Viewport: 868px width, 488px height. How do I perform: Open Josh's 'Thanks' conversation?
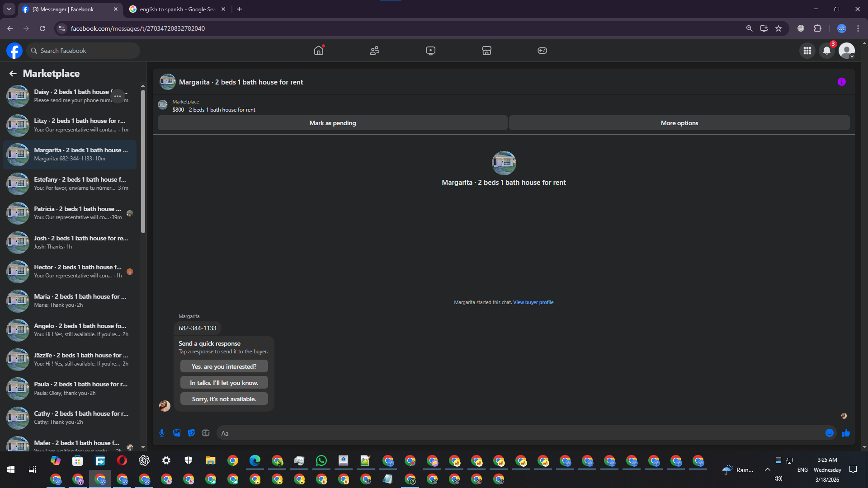tap(70, 242)
